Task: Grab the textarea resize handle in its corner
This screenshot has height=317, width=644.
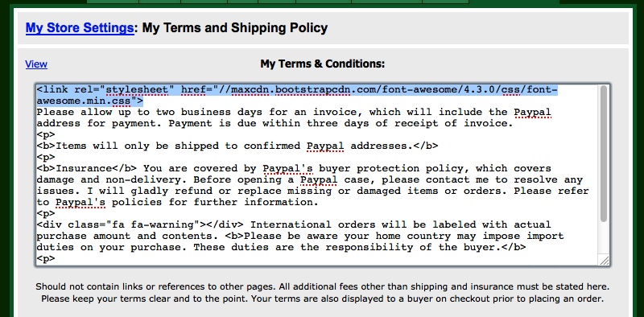Action: (x=605, y=260)
